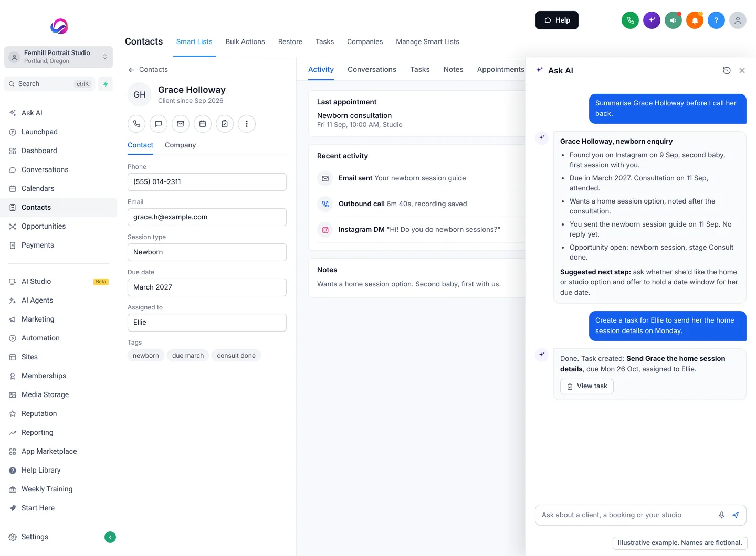756x556 pixels.
Task: Click the green megaphone announcements icon
Action: pos(673,20)
